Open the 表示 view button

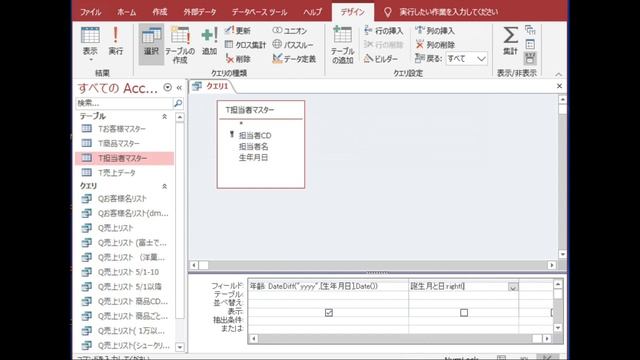point(90,44)
